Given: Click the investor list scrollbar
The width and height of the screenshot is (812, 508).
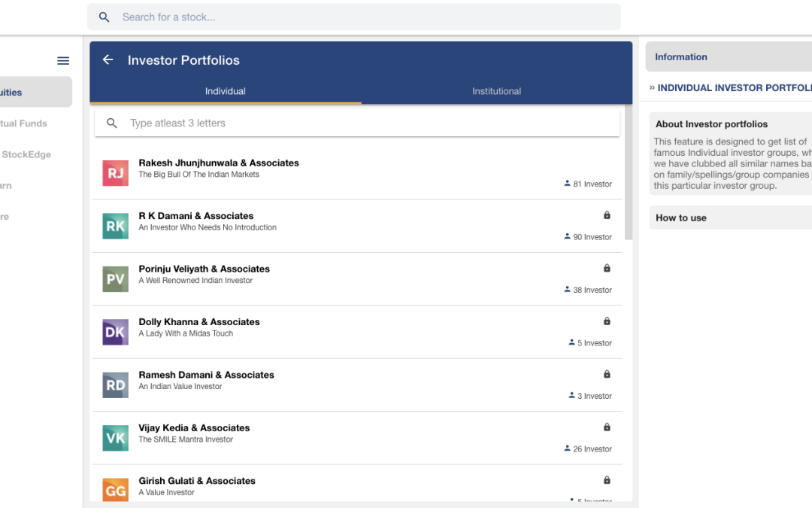Looking at the screenshot, I should tap(629, 172).
